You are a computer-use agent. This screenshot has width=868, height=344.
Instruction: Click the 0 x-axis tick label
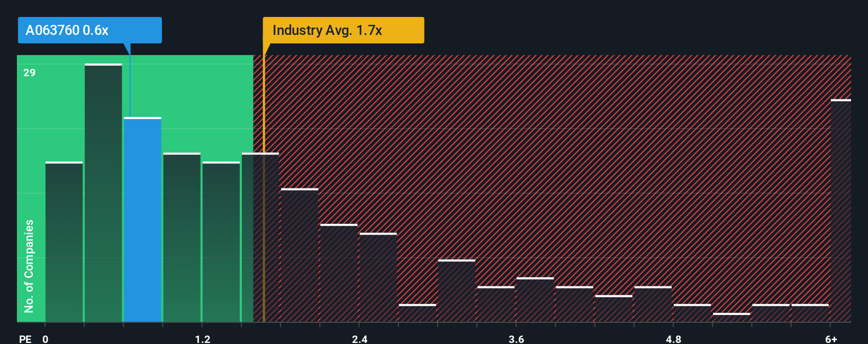pos(46,339)
